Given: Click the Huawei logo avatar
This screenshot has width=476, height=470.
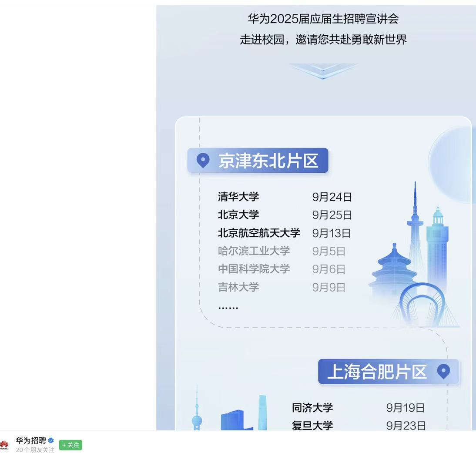Looking at the screenshot, I should 5,444.
